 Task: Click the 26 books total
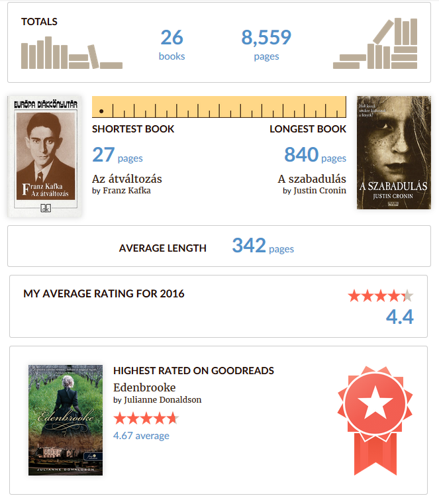tap(172, 44)
